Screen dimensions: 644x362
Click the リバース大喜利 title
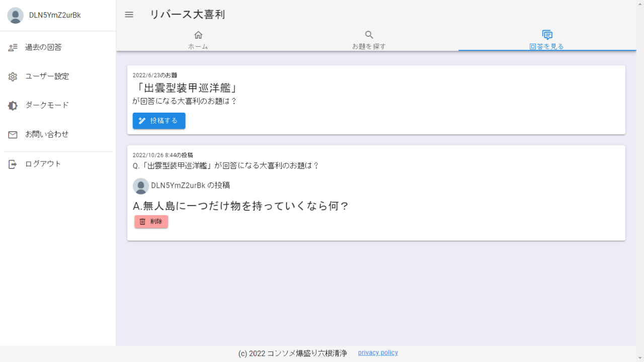click(x=187, y=15)
